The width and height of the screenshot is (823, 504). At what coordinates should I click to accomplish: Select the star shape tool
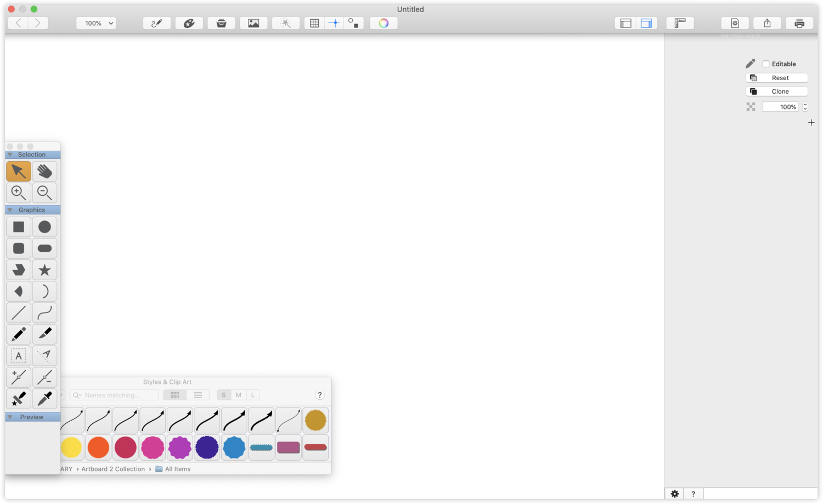click(x=44, y=270)
